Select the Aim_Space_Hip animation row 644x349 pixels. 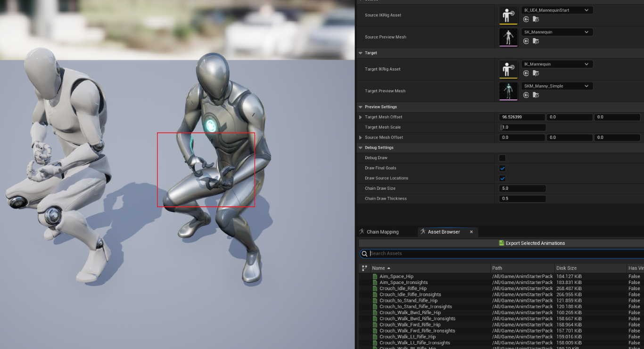[501, 276]
